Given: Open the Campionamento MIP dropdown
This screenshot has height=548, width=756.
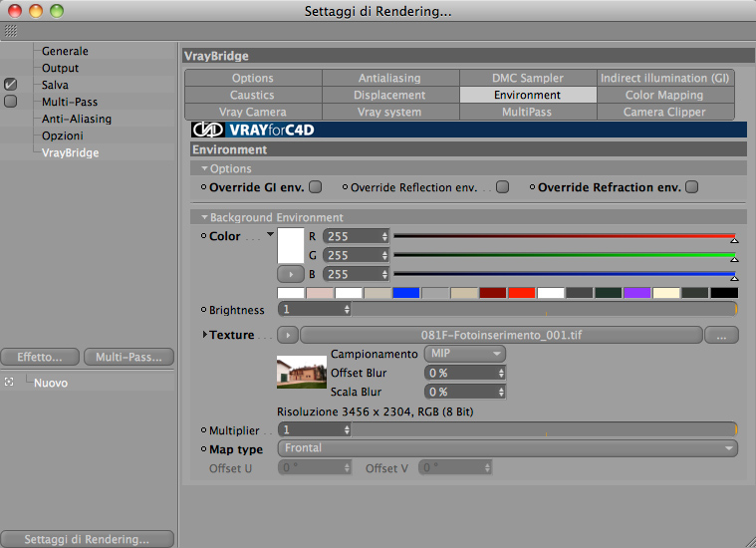Looking at the screenshot, I should (465, 354).
